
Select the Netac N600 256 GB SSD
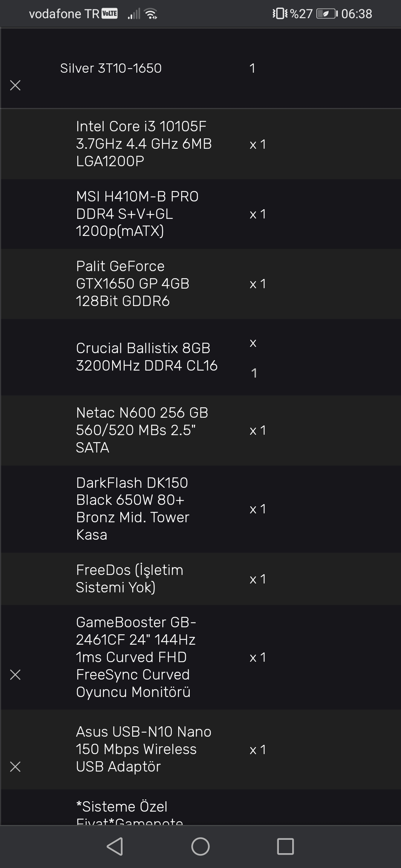click(x=142, y=430)
